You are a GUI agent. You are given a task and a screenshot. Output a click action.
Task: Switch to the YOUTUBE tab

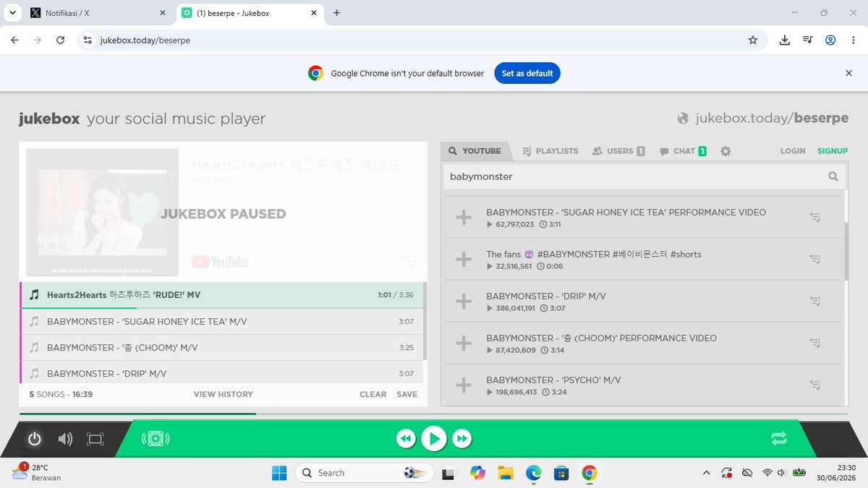point(475,151)
